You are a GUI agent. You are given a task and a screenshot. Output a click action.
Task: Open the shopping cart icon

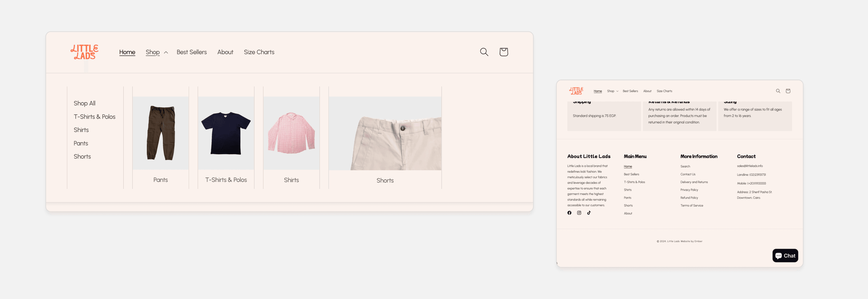point(504,52)
